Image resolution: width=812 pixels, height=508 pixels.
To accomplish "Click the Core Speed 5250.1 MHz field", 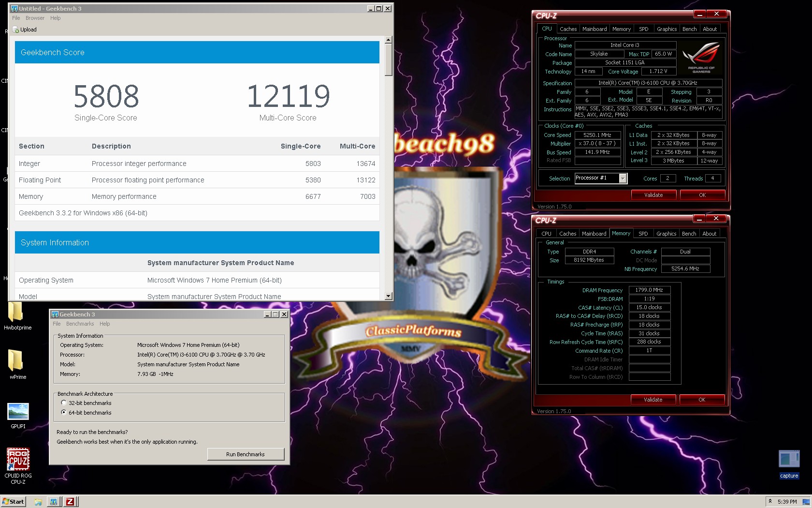I will [597, 135].
